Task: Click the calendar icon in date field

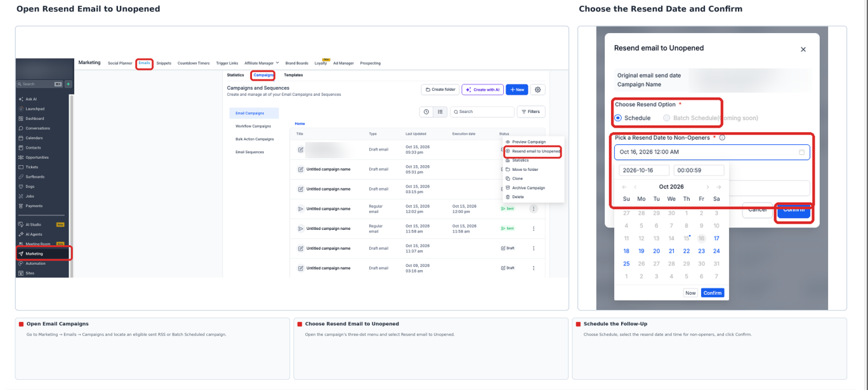Action: click(x=801, y=152)
